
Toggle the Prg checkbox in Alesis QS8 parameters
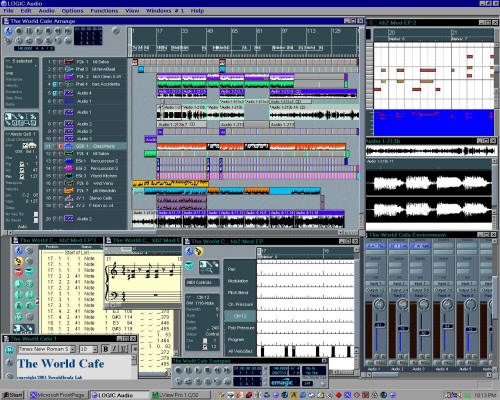click(x=22, y=164)
